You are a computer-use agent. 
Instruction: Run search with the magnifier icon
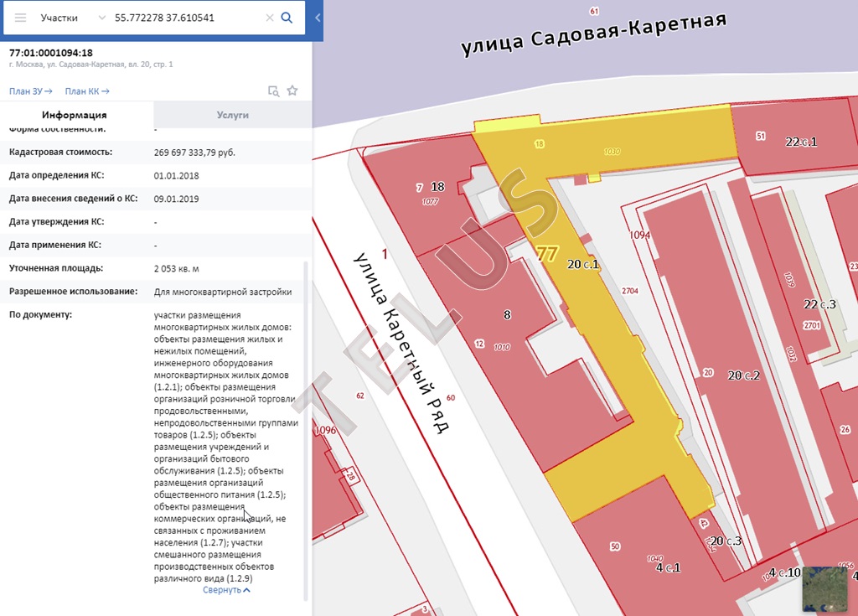coord(287,18)
